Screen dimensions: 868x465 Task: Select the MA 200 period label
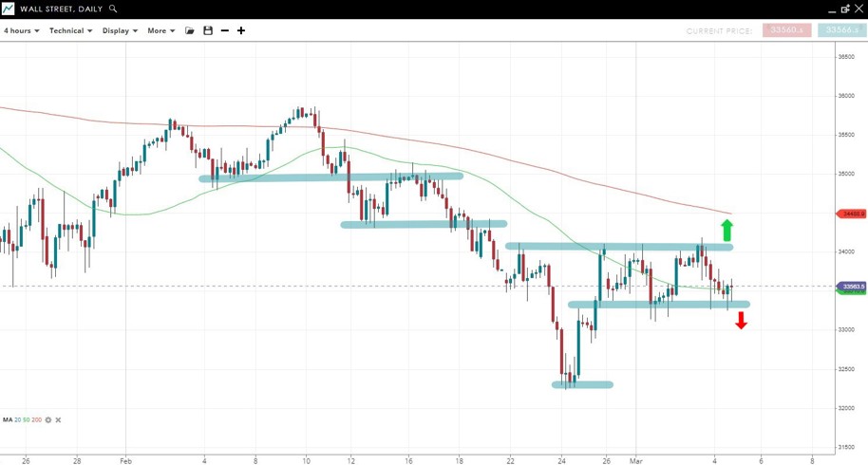click(37, 419)
